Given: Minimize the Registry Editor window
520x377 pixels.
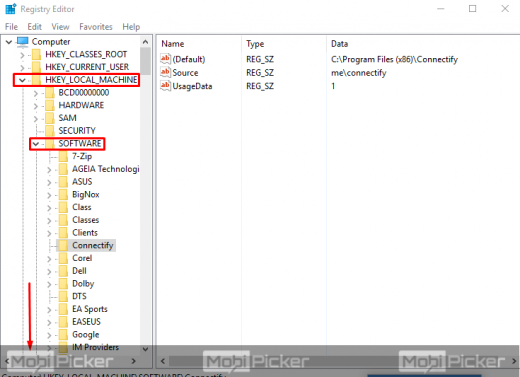Looking at the screenshot, I should pyautogui.click(x=441, y=9).
